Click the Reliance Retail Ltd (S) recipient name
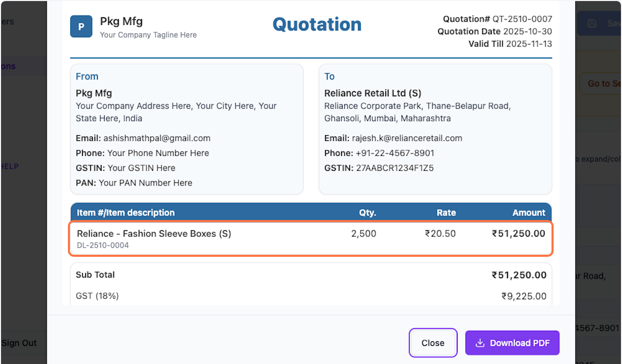Viewport: 622px width, 364px height. (x=373, y=93)
